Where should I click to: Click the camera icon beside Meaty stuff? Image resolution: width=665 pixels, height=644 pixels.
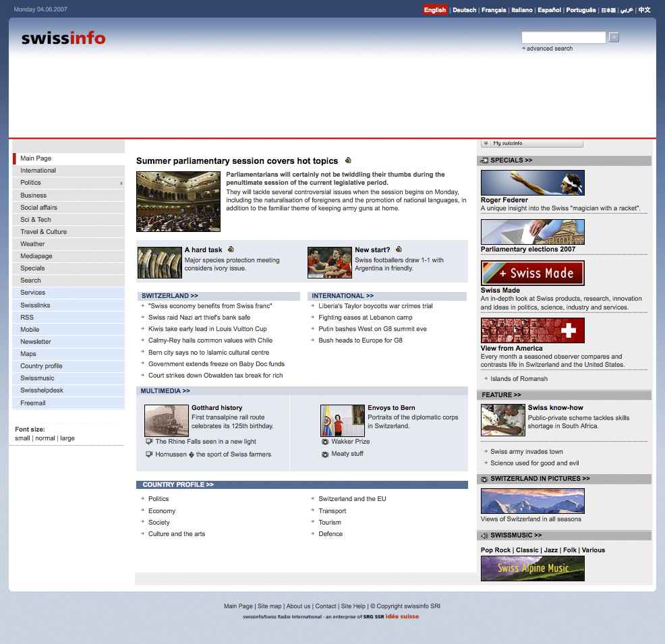325,454
